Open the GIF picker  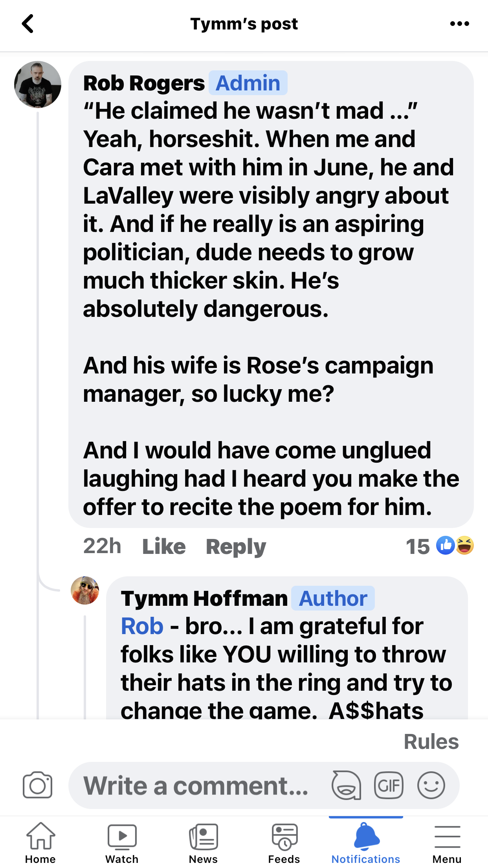click(389, 785)
